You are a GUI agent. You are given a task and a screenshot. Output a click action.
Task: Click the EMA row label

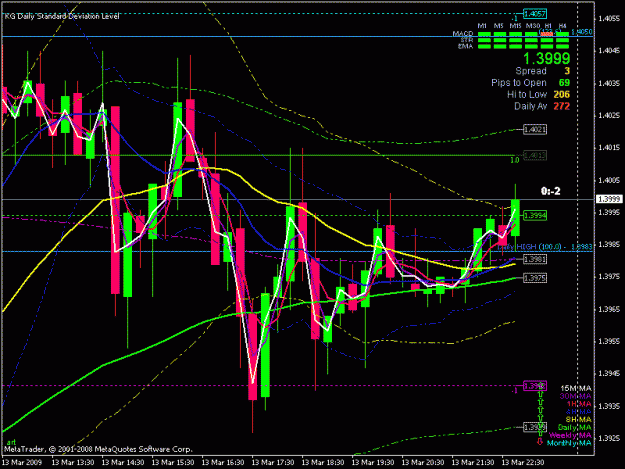465,46
